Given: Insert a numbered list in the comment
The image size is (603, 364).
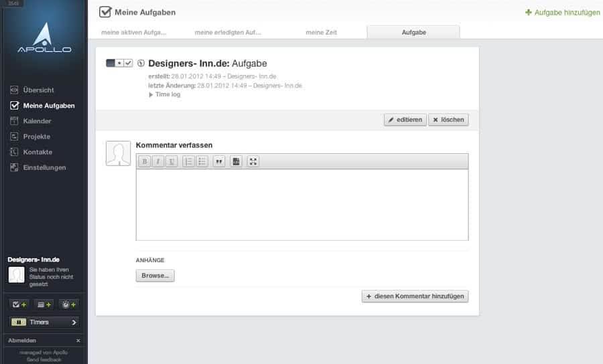Looking at the screenshot, I should pos(188,161).
